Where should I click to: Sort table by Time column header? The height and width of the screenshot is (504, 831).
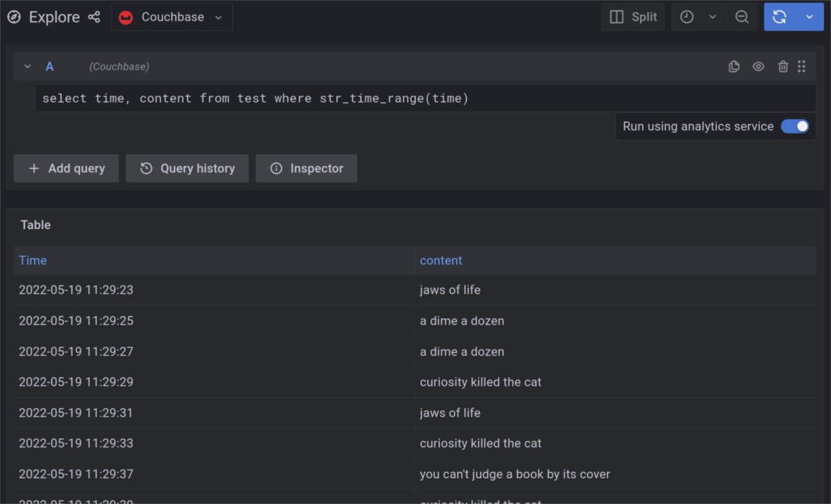coord(33,260)
